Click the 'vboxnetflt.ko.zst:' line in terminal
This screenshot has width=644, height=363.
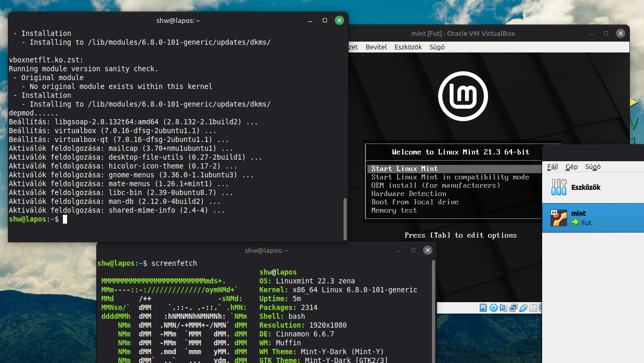[x=46, y=60]
